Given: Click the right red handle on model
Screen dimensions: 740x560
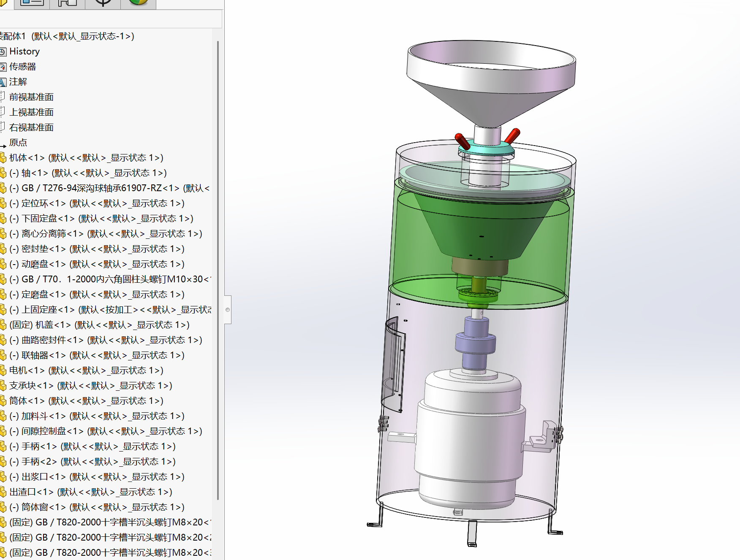Looking at the screenshot, I should click(x=512, y=136).
